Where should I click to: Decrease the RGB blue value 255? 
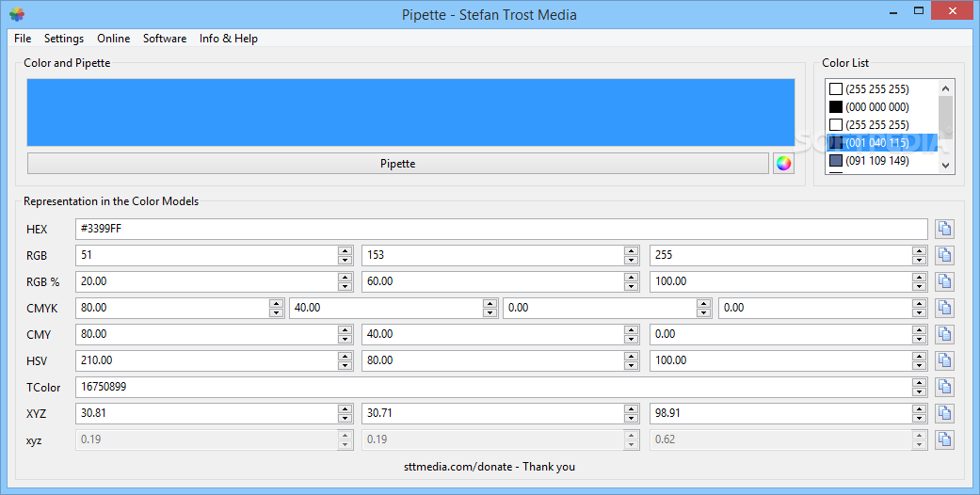point(919,260)
